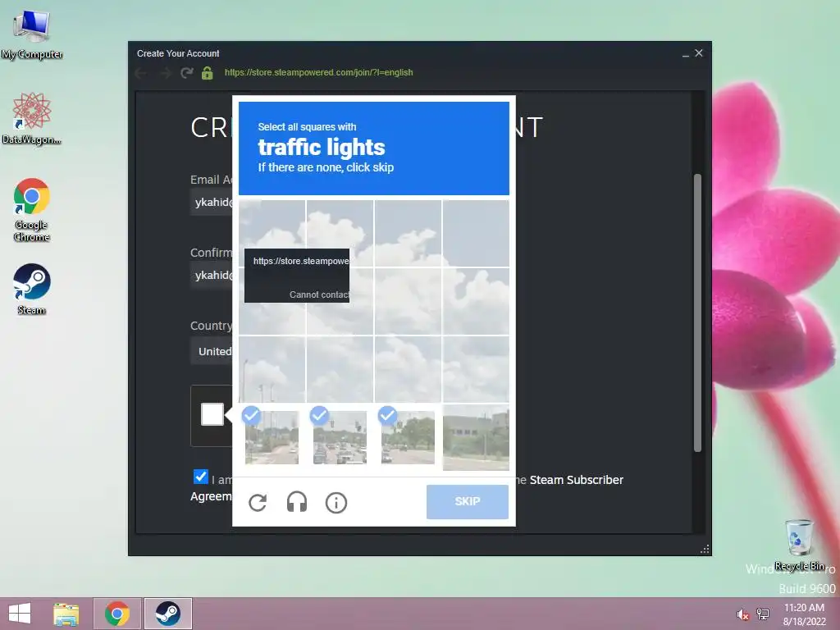The width and height of the screenshot is (840, 630).
Task: Click the window resize grip corner
Action: click(x=705, y=549)
